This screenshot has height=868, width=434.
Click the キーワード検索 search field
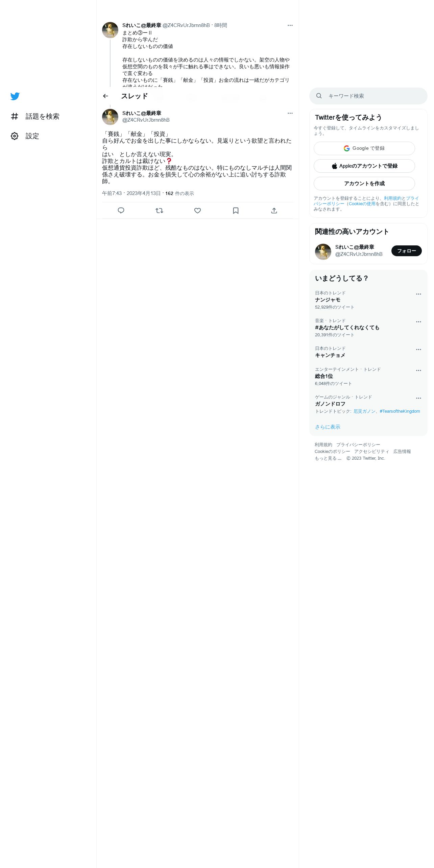[x=368, y=96]
